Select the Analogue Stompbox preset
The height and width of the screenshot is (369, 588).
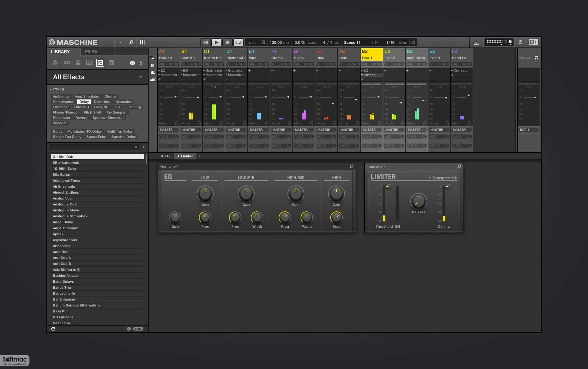point(97,216)
